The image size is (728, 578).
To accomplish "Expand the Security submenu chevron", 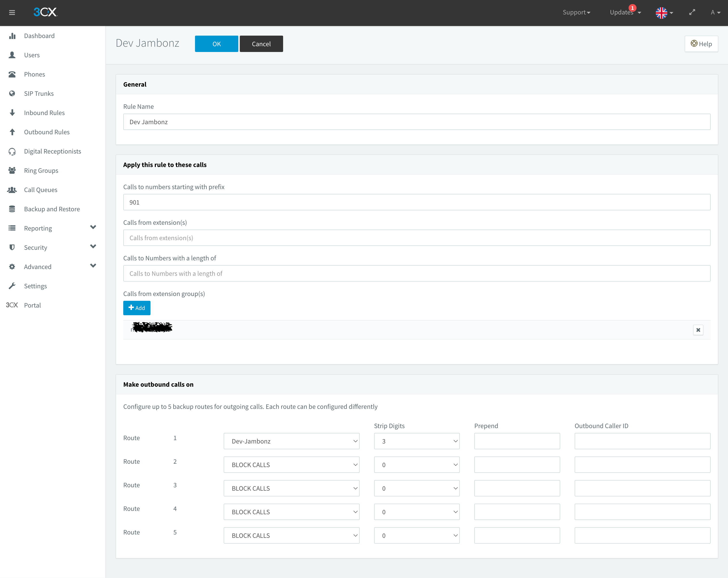I will pyautogui.click(x=93, y=247).
